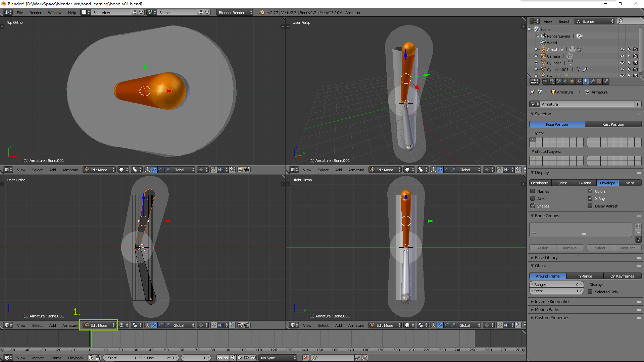Toggle the Names checkbox in Display
The height and width of the screenshot is (362, 644).
pos(533,191)
